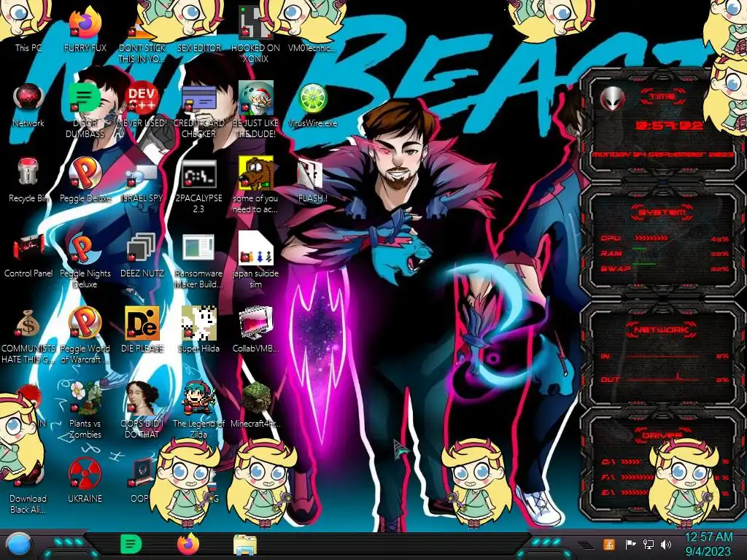
Task: Open Firefox from the taskbar
Action: click(x=188, y=544)
